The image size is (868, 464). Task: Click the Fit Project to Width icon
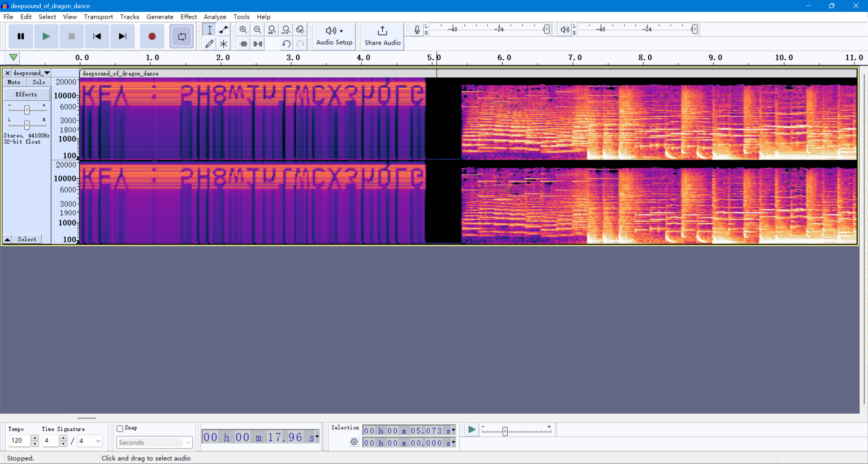coord(286,30)
